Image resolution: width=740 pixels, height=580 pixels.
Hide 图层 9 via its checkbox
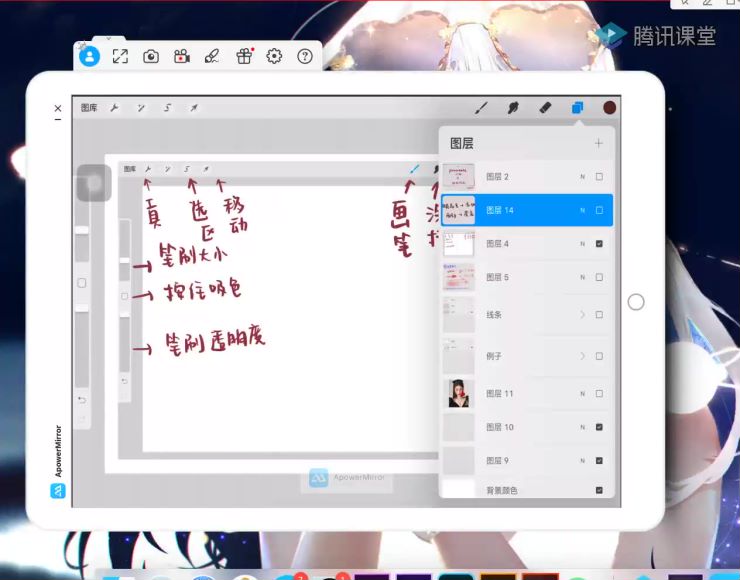[599, 461]
